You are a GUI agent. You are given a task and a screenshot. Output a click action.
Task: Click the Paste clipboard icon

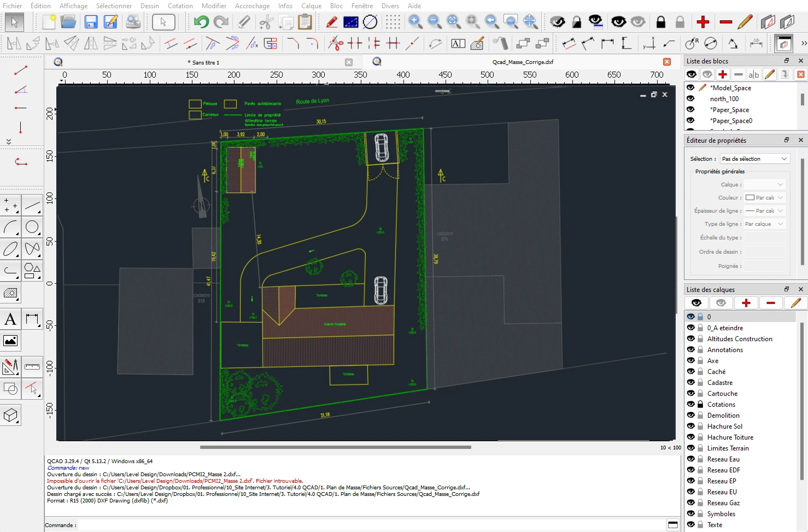tap(305, 22)
